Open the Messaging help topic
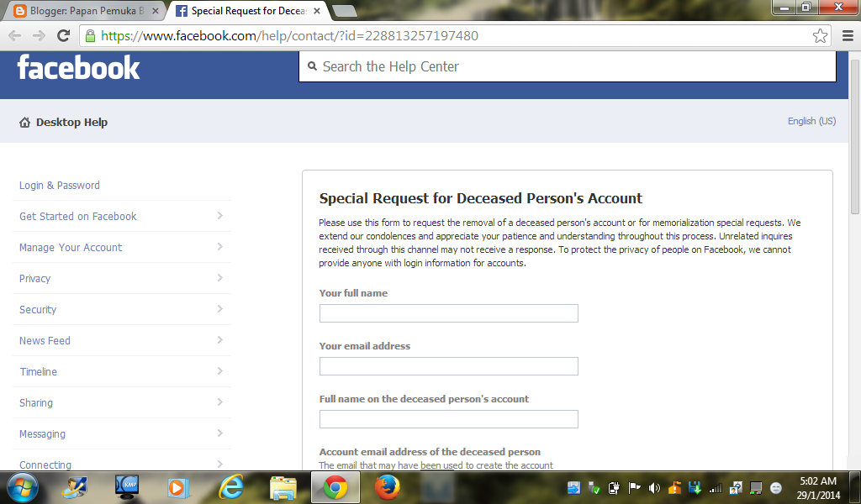Viewport: 861px width, 504px height. click(42, 434)
